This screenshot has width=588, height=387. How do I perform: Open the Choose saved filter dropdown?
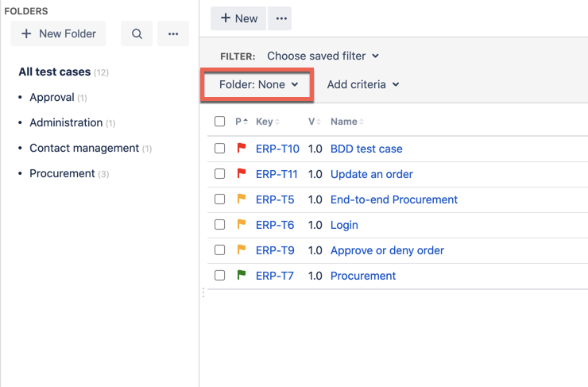coord(323,56)
